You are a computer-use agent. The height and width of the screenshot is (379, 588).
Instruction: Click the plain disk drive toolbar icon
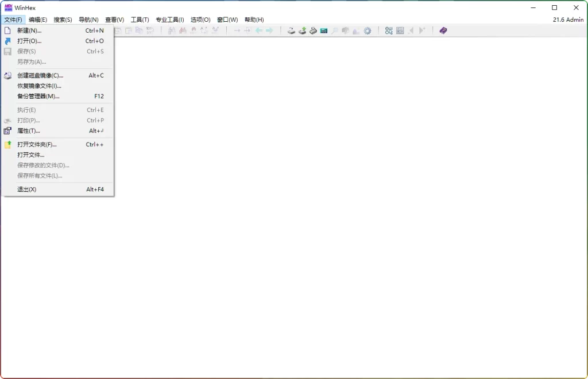click(291, 31)
